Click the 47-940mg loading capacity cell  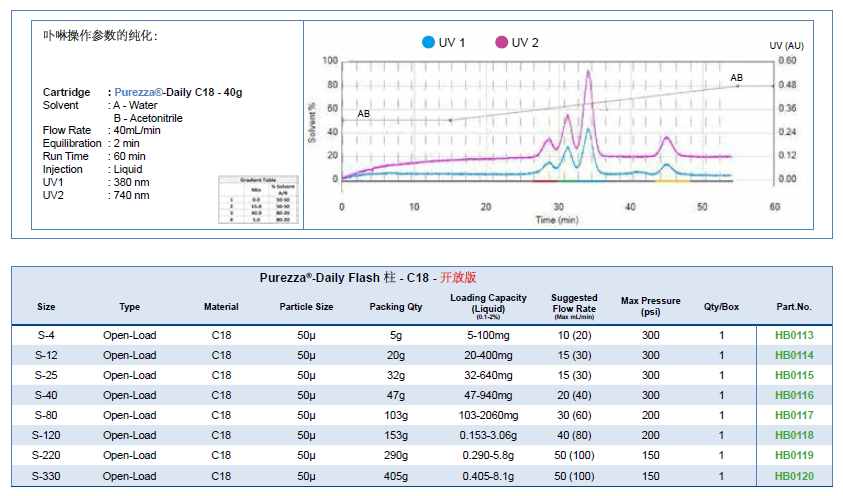point(488,395)
